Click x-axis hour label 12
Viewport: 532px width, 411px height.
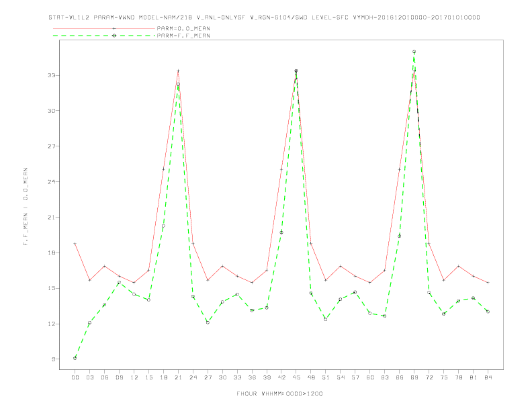[134, 377]
